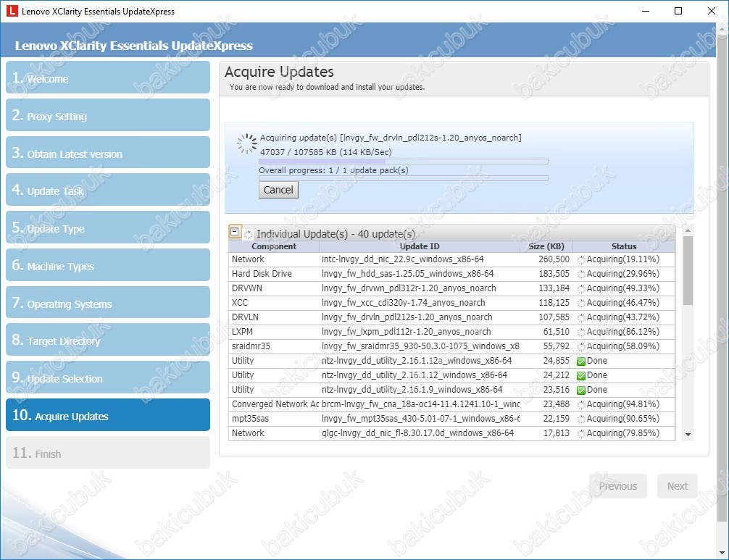The image size is (729, 560).
Task: Click spinner icon beside Individual Update(s) header
Action: click(x=249, y=234)
